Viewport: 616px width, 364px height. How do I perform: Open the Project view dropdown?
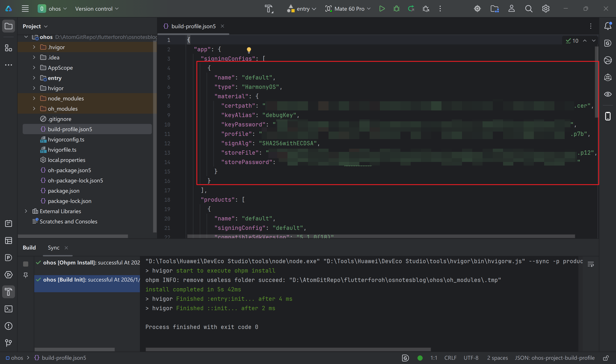pos(35,26)
